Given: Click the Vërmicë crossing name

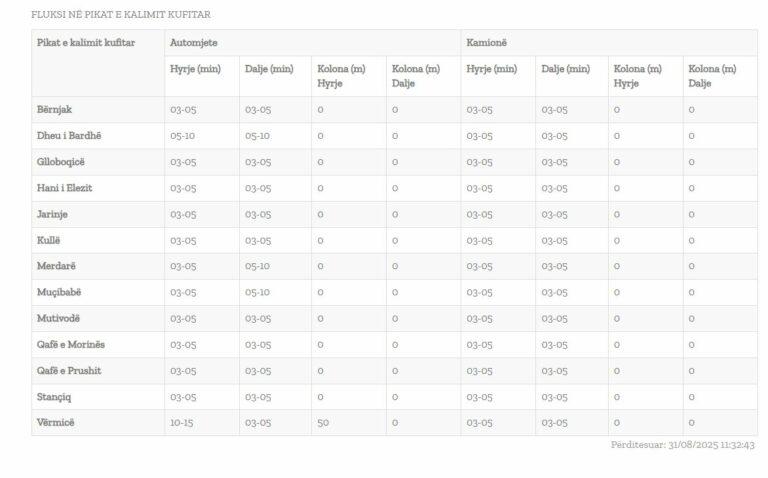Looking at the screenshot, I should coord(56,422).
